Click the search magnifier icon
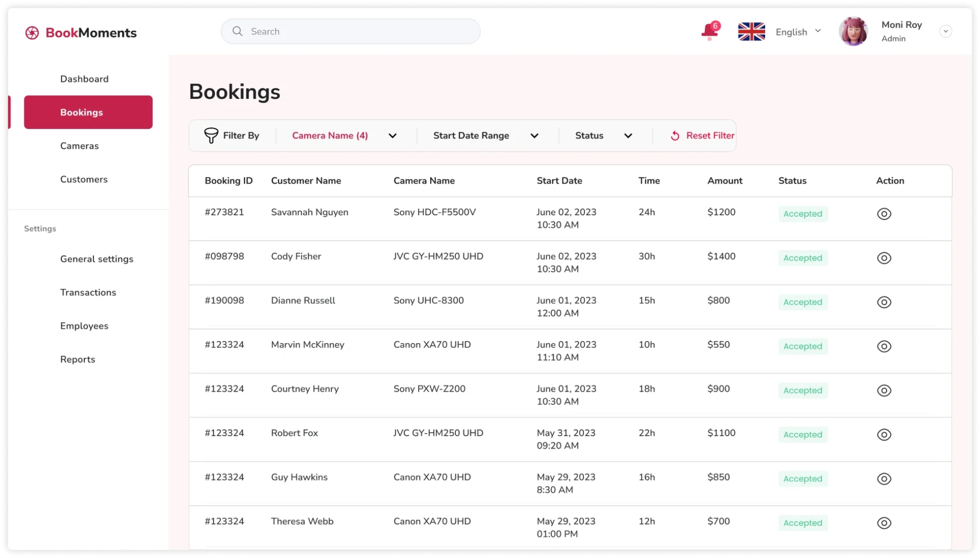980x558 pixels. (x=237, y=31)
